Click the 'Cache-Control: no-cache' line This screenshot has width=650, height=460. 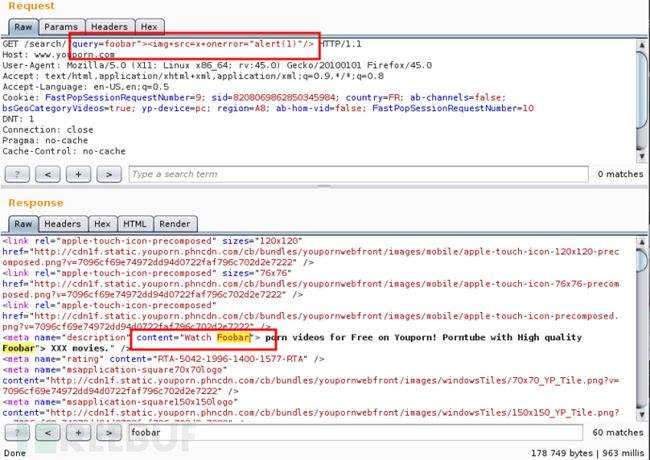point(64,151)
